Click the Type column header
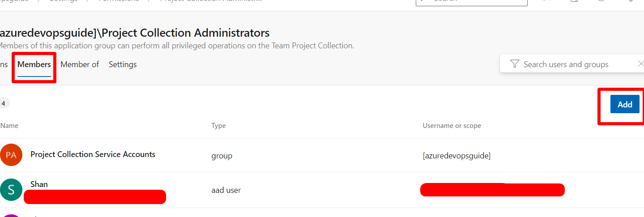This screenshot has height=217, width=644. [x=218, y=126]
